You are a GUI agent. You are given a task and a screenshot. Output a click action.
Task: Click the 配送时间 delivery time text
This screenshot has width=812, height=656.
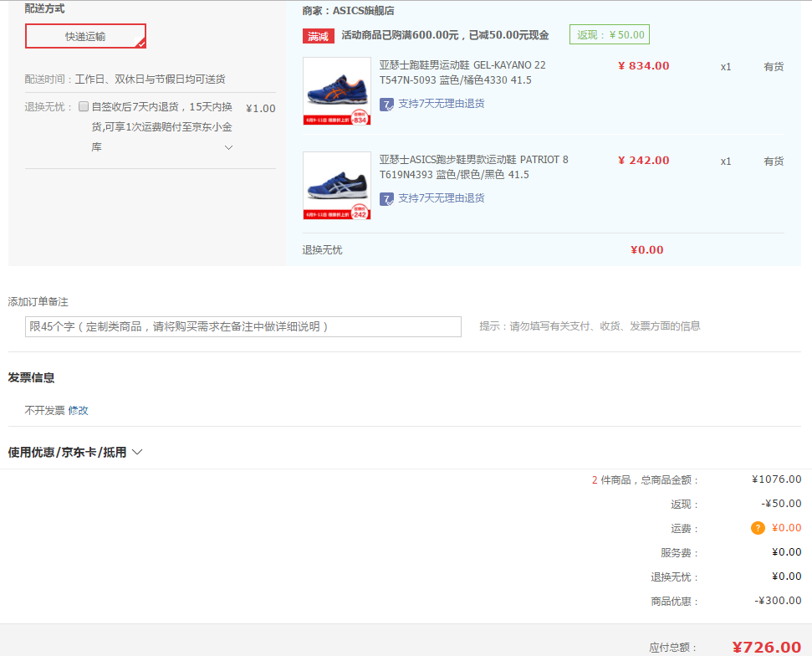pos(125,79)
